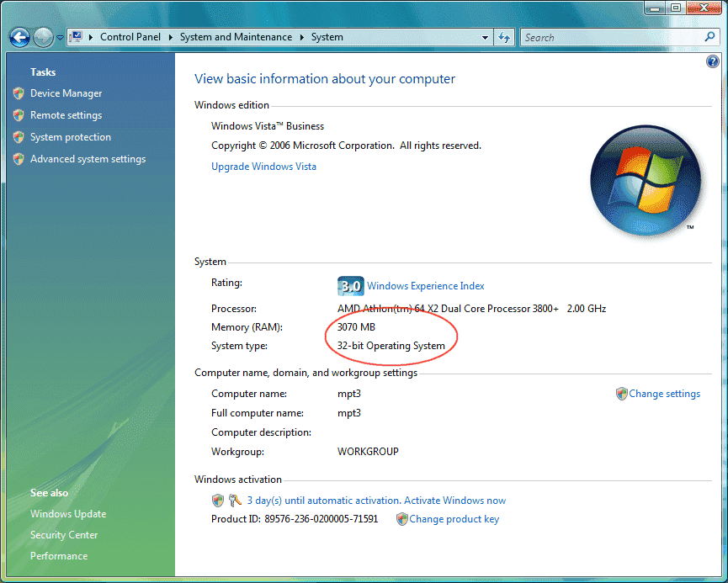728x583 pixels.
Task: Open the recent pages dropdown arrow
Action: click(x=60, y=38)
